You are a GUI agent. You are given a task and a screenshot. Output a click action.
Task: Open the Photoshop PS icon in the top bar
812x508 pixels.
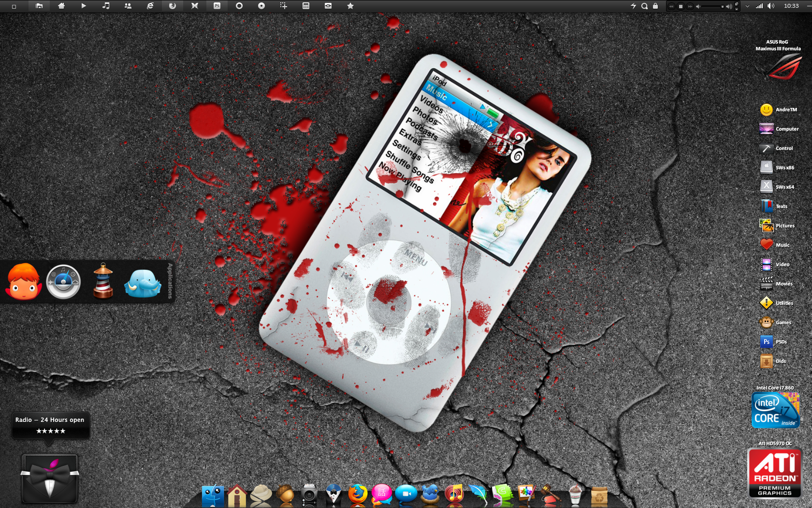[217, 6]
